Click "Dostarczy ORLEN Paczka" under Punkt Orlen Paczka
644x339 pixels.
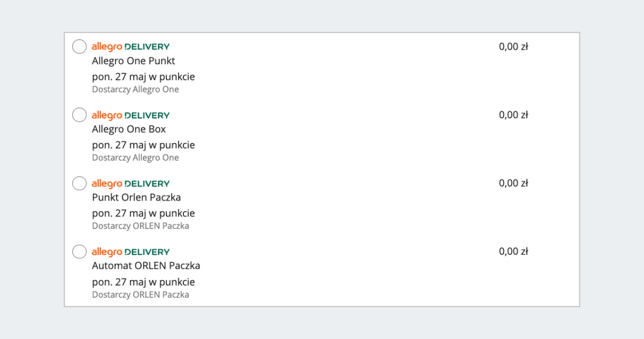point(141,226)
